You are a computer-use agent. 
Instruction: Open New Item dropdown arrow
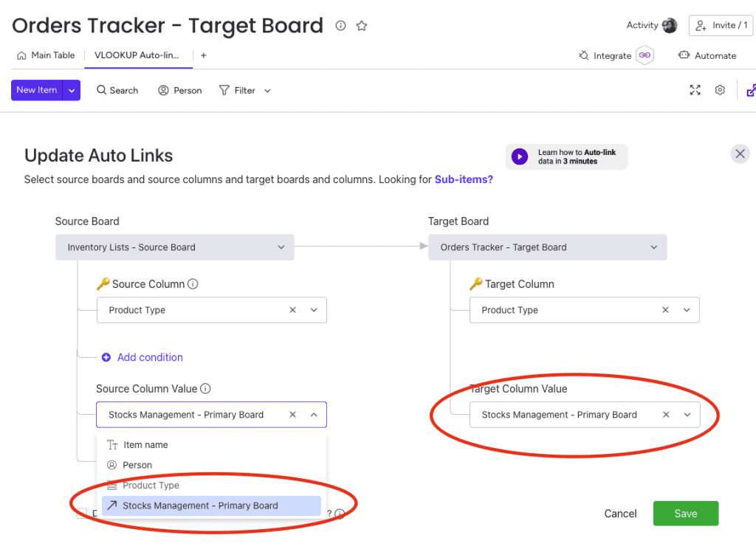72,90
